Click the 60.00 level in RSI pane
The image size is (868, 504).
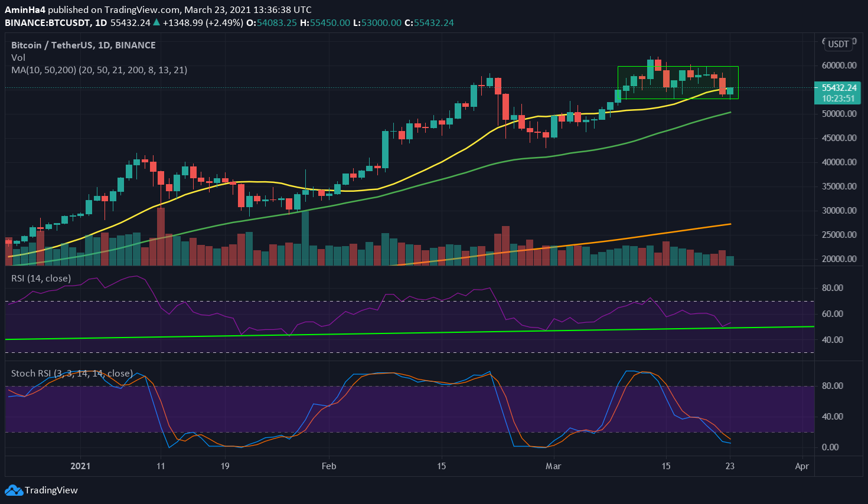point(833,314)
